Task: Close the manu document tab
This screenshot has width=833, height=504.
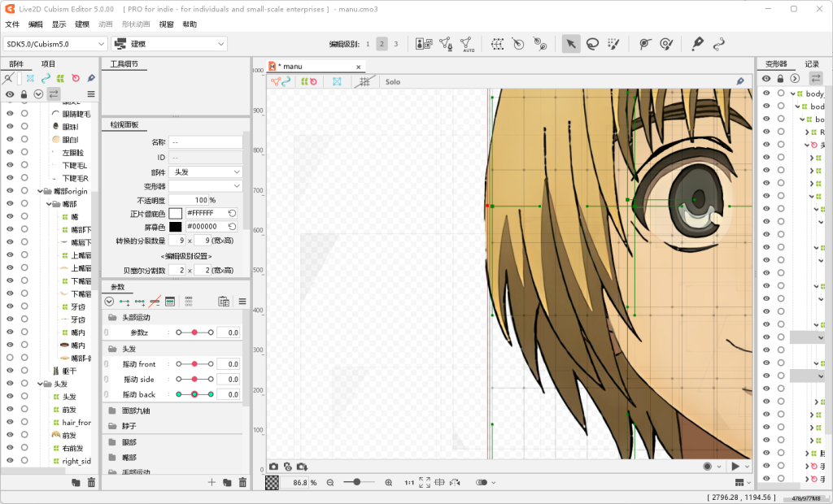Action: click(359, 67)
